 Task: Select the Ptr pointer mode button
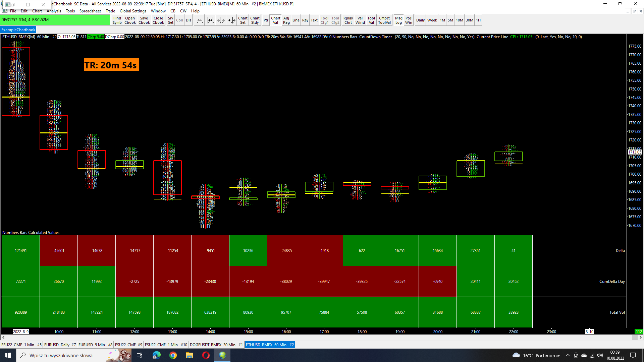pyautogui.click(x=266, y=20)
